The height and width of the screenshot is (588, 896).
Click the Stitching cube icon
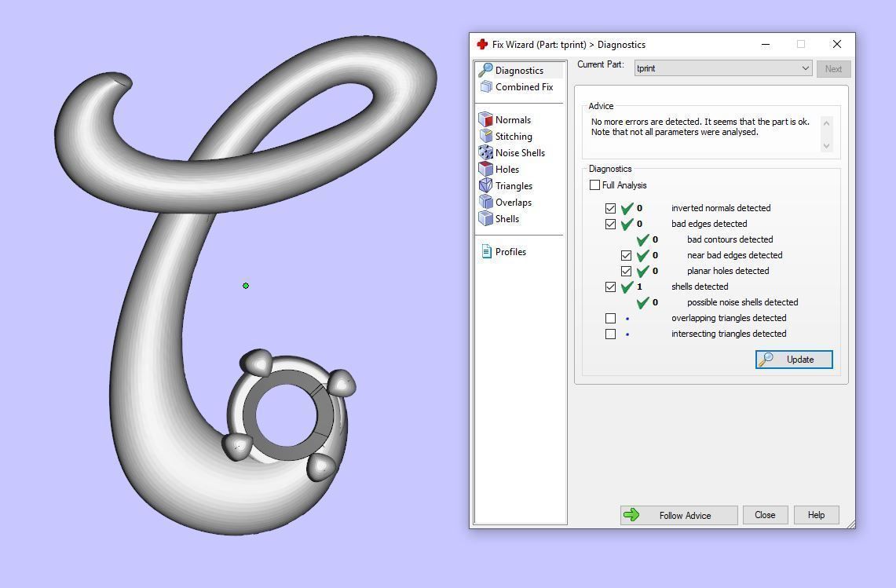(x=486, y=136)
